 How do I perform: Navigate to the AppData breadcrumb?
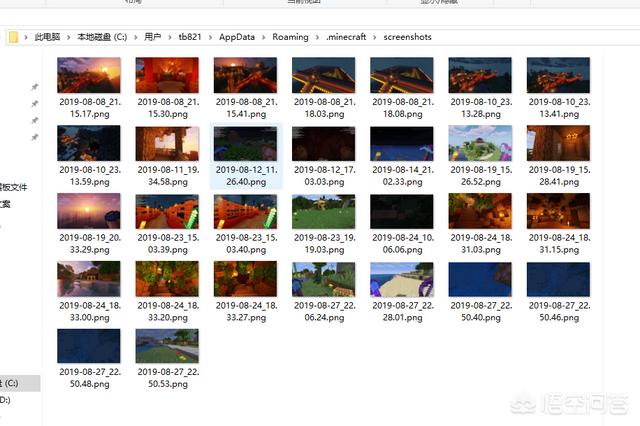coord(237,37)
